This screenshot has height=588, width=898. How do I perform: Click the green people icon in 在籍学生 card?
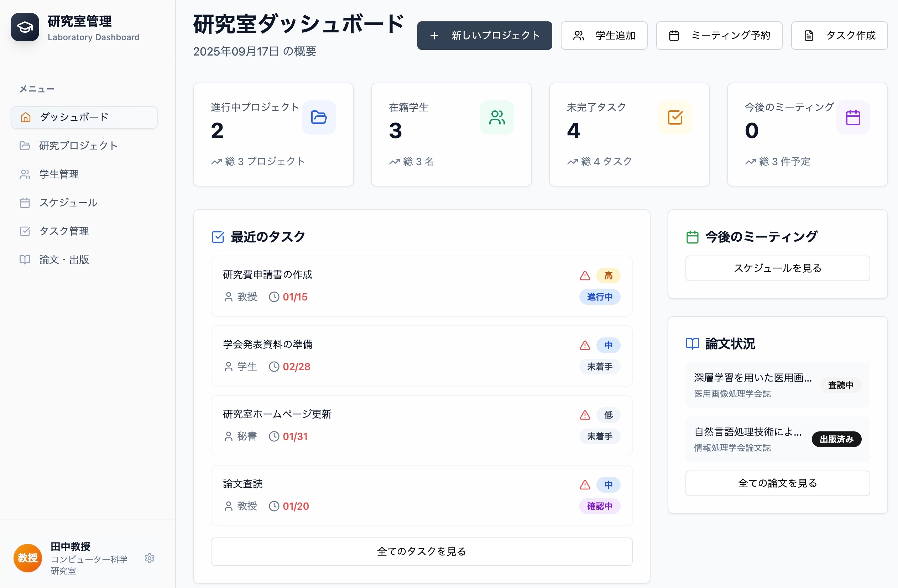coord(497,117)
